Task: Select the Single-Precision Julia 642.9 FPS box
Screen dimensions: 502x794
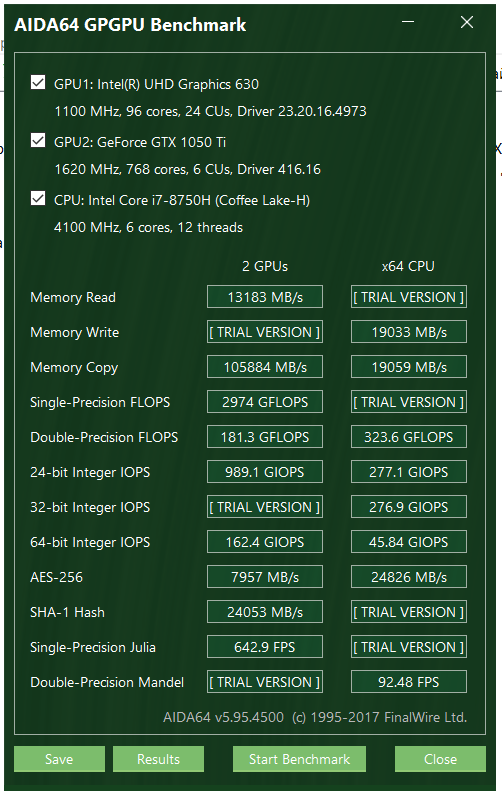Action: pyautogui.click(x=265, y=647)
